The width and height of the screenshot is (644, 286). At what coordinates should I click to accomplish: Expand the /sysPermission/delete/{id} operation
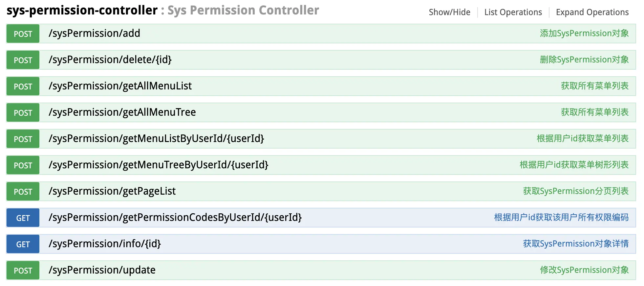[110, 60]
